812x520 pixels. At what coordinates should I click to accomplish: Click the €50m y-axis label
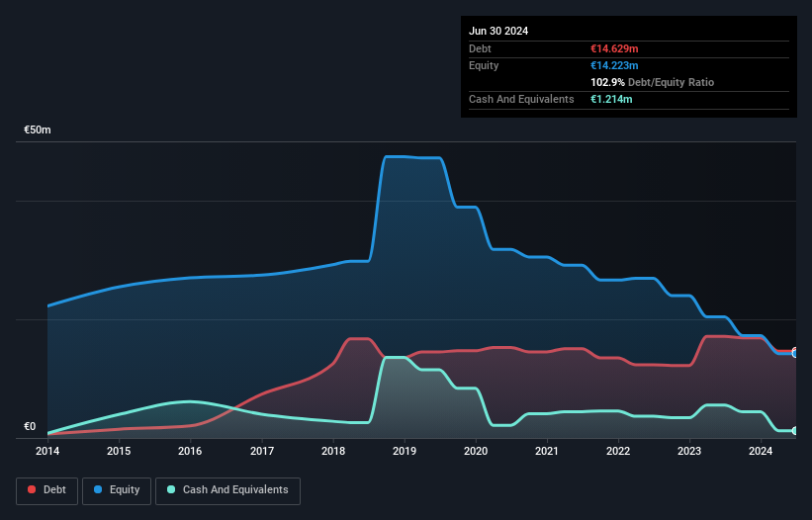(x=38, y=130)
